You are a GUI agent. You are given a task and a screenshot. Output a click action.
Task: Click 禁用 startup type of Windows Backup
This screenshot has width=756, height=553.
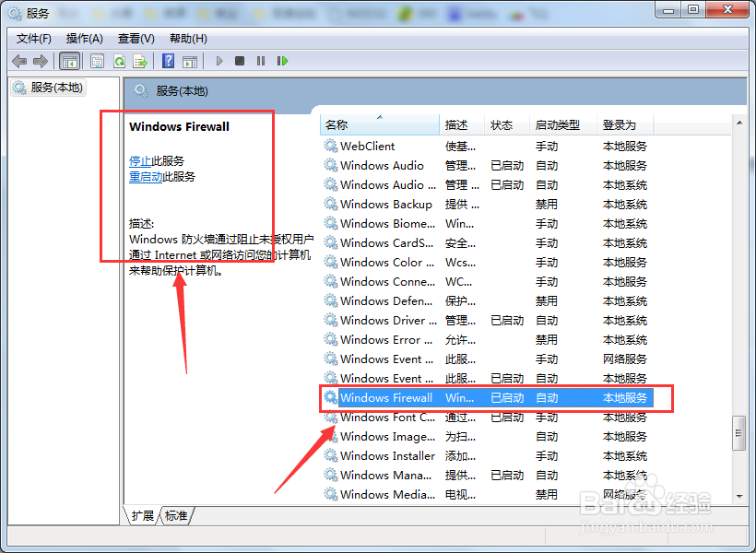[x=547, y=204]
